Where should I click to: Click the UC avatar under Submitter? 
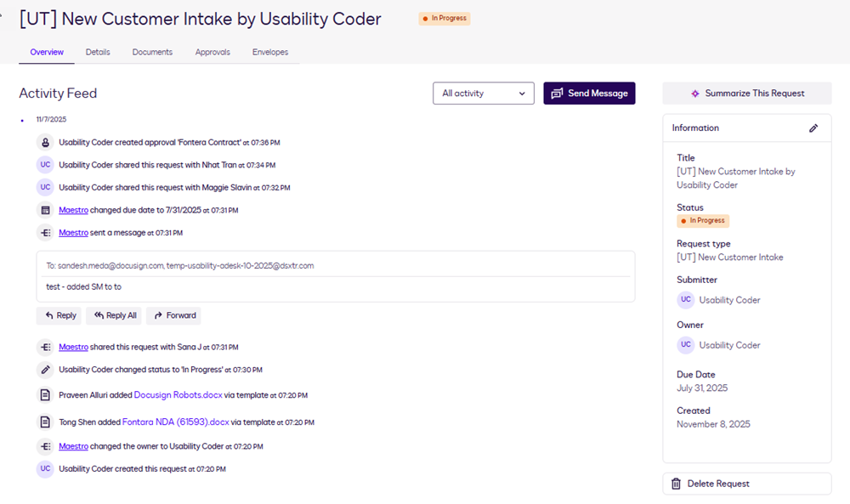(x=686, y=299)
